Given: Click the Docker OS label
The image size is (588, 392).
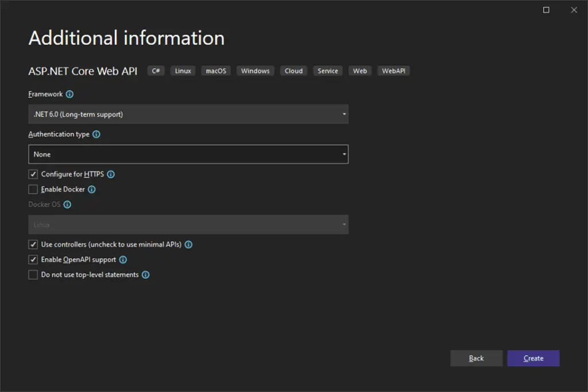Looking at the screenshot, I should [x=44, y=205].
